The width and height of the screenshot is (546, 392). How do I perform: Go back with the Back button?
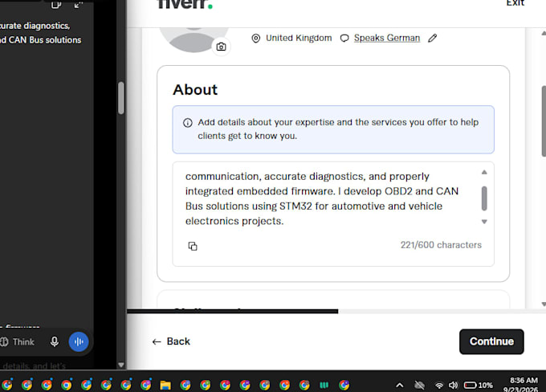(171, 341)
